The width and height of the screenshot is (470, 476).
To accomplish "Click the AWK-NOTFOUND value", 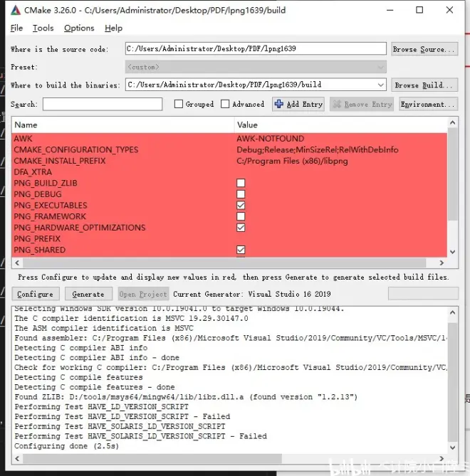I will pos(270,139).
